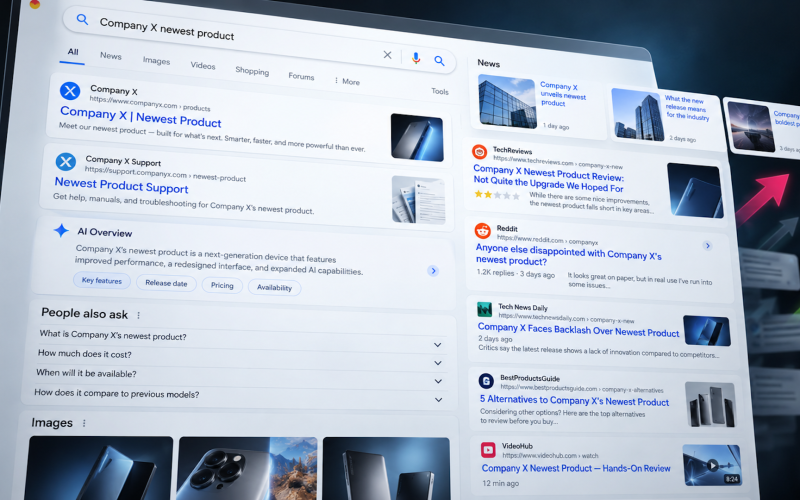The image size is (800, 500).
Task: Open "Anyone else disappointed" Reddit thread link
Action: click(x=568, y=255)
